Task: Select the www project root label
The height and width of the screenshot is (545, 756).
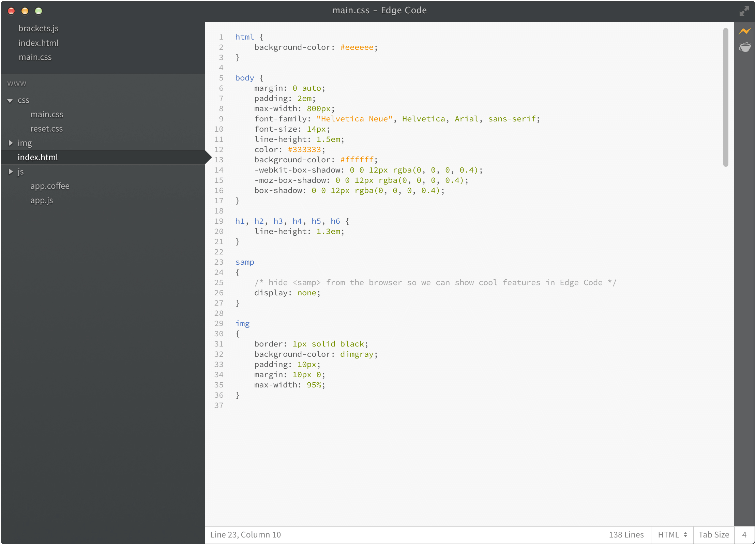Action: tap(17, 83)
